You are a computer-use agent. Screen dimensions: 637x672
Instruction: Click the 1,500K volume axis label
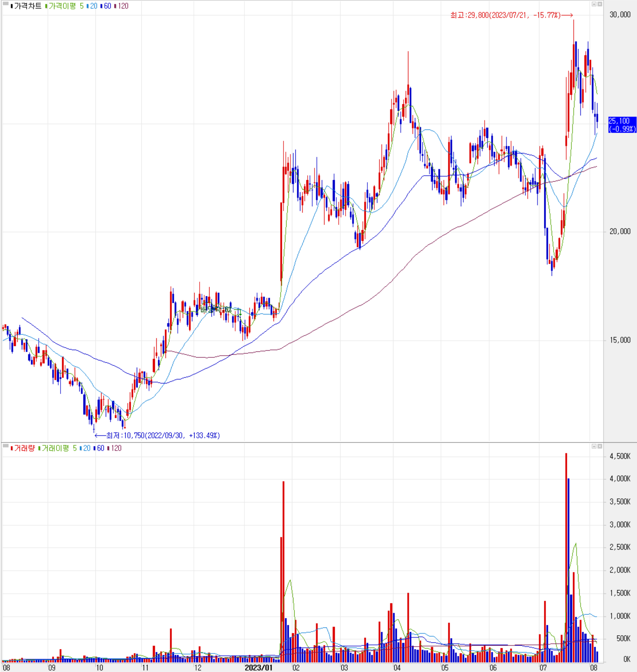click(620, 593)
